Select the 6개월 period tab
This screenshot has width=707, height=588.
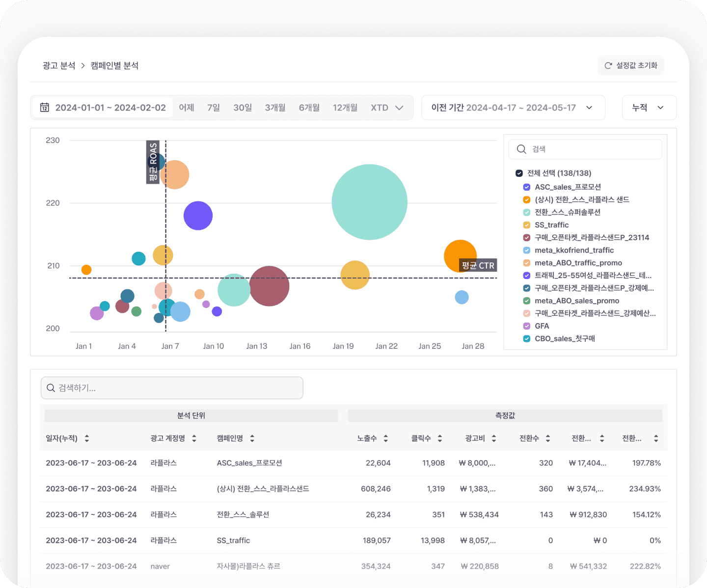(309, 108)
